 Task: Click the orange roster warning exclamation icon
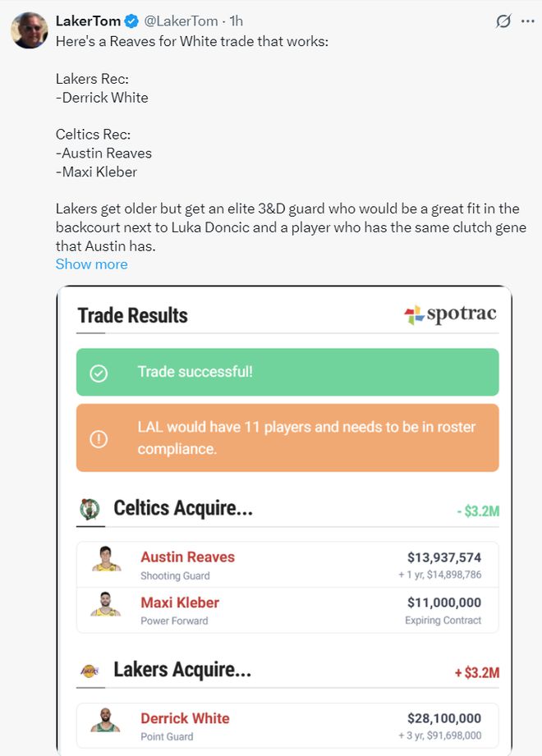[x=99, y=438]
